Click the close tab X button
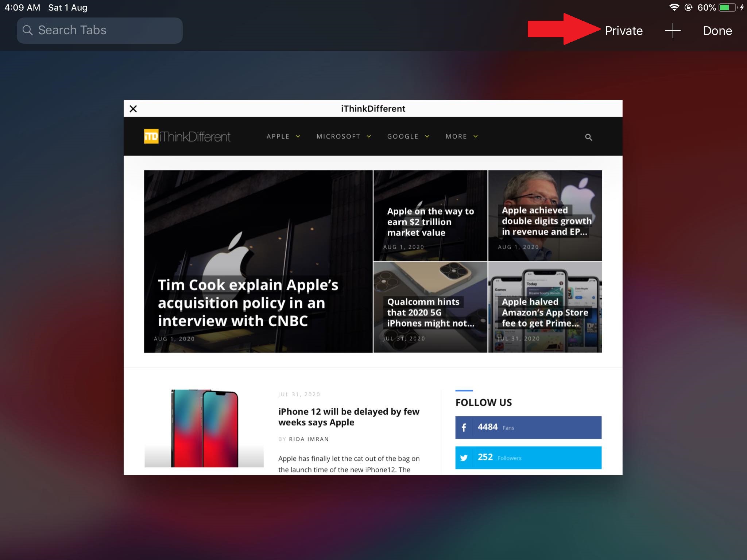Image resolution: width=747 pixels, height=560 pixels. 133,108
